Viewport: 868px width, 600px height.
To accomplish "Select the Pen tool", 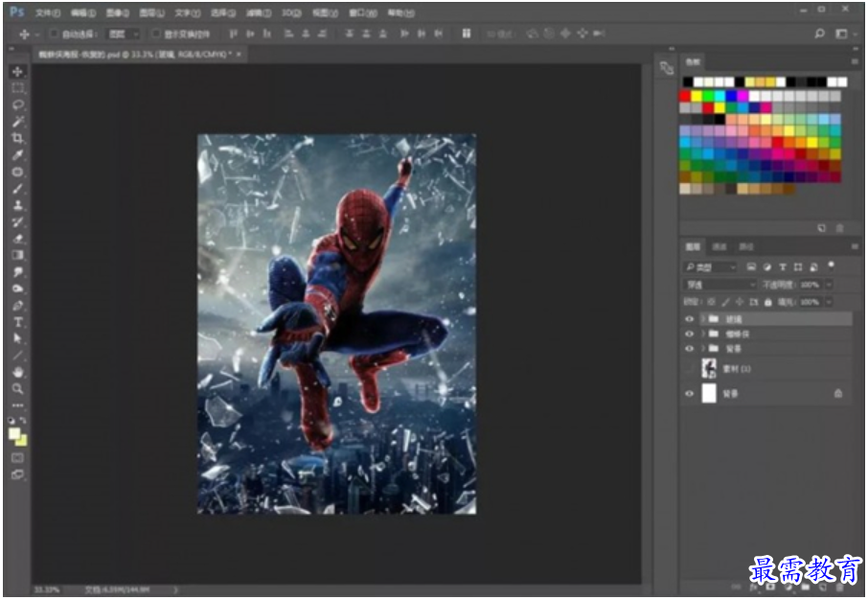I will coord(17,305).
